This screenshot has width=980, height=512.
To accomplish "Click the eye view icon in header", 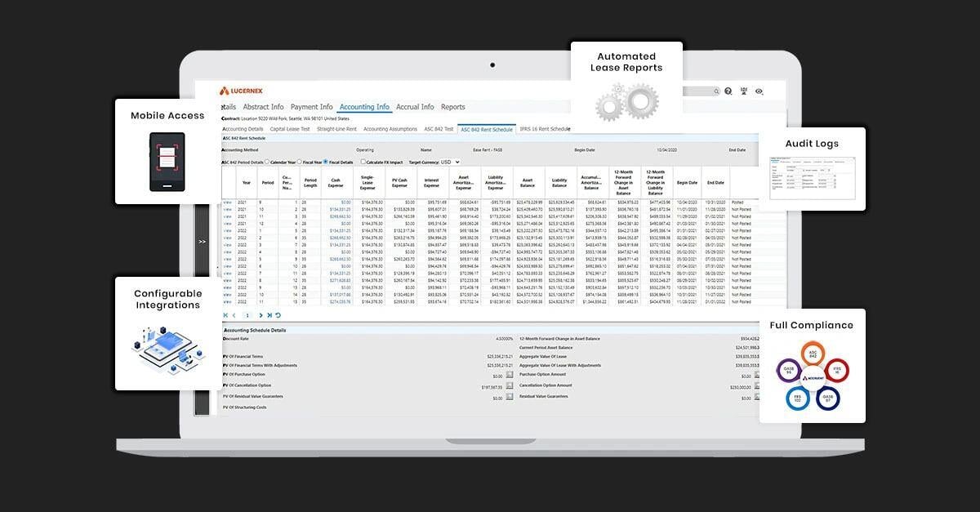I will pos(759,91).
